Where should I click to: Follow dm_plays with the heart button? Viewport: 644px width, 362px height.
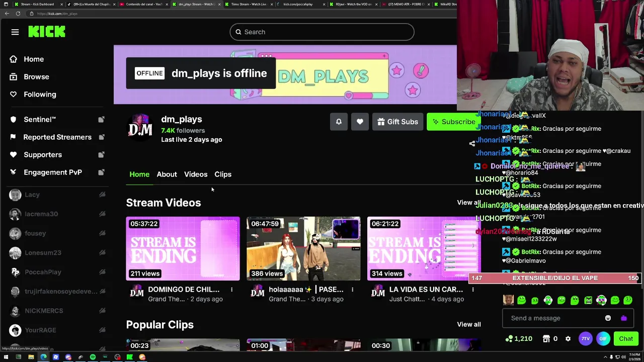[x=360, y=122]
